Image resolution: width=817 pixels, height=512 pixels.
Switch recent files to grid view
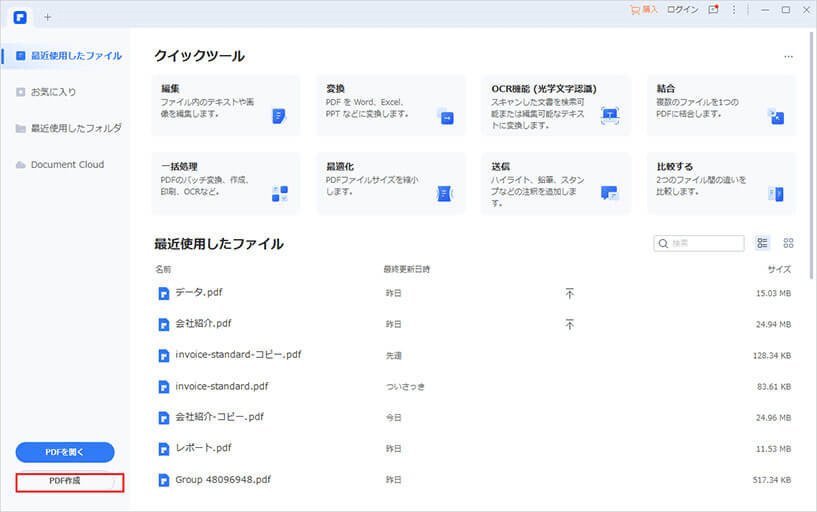click(788, 243)
